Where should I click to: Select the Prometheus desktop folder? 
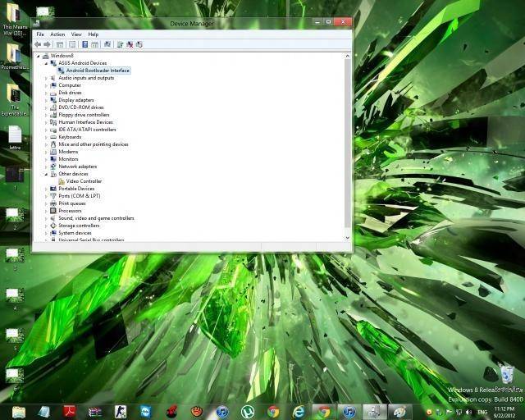[14, 57]
